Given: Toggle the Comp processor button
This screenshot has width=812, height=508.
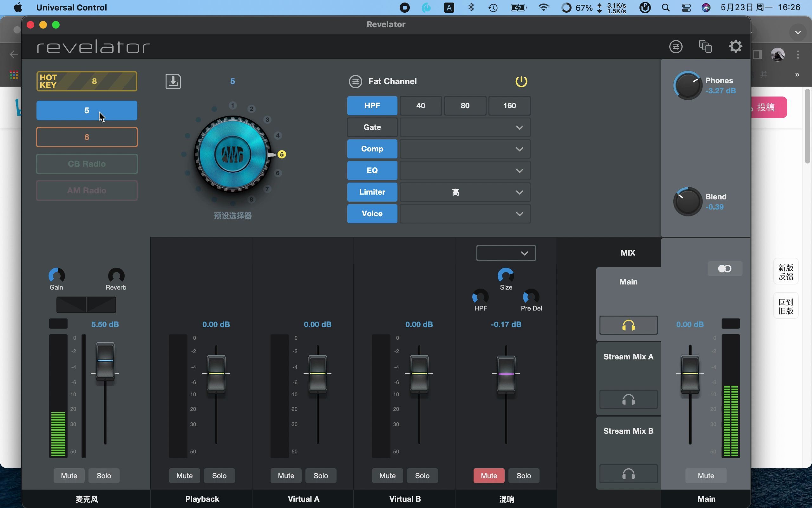Looking at the screenshot, I should (x=372, y=149).
